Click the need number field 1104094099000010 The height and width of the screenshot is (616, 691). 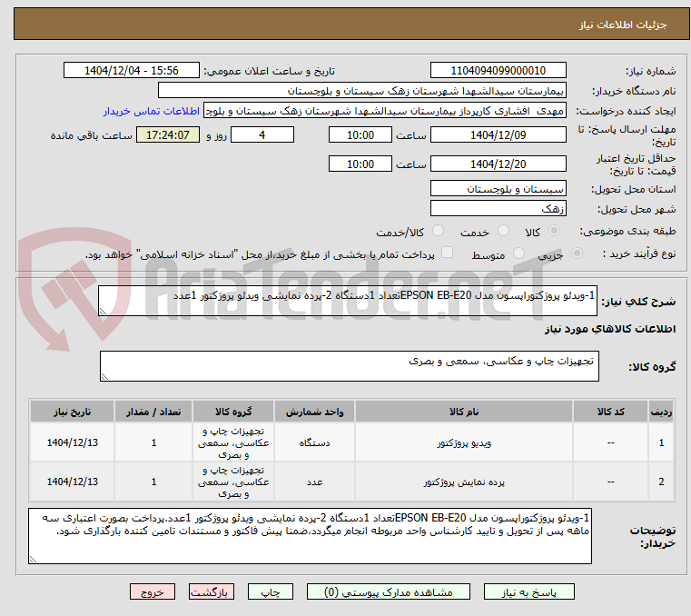coord(499,71)
